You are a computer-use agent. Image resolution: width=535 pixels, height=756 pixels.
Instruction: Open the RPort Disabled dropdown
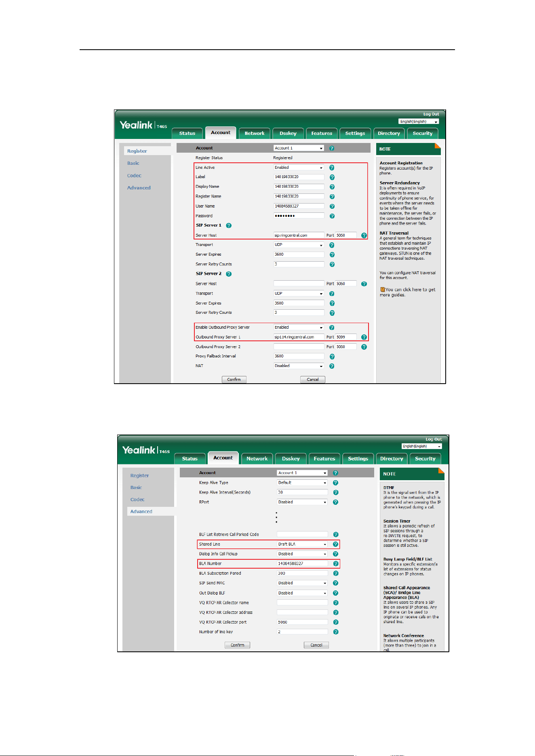302,502
